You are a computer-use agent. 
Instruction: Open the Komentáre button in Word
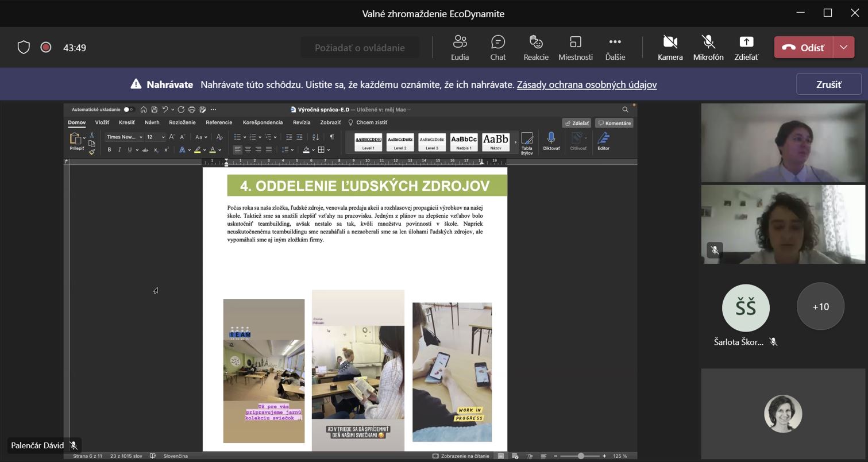(614, 123)
